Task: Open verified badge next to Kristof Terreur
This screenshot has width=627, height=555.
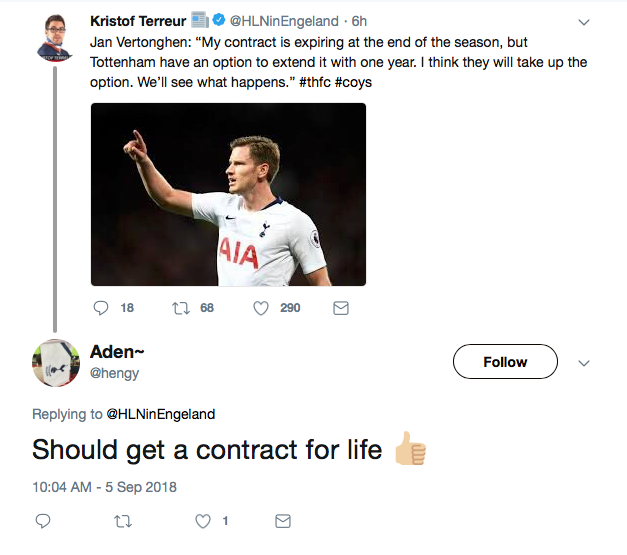Action: point(219,20)
